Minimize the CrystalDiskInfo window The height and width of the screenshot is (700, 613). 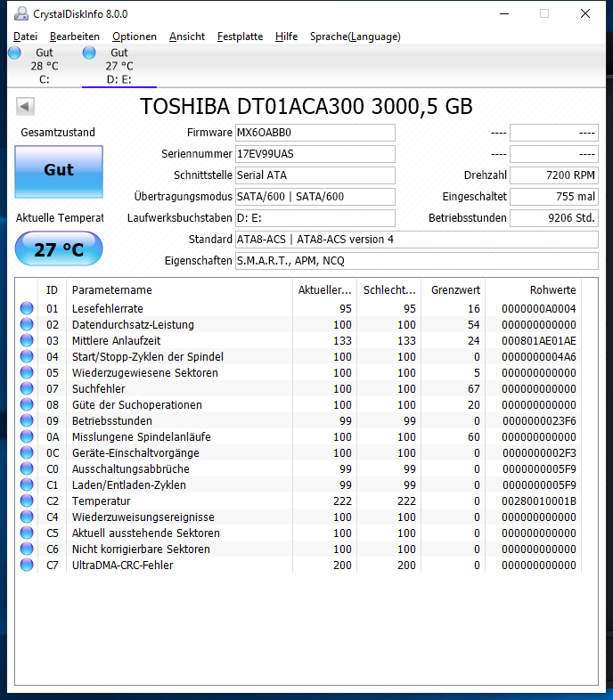504,14
